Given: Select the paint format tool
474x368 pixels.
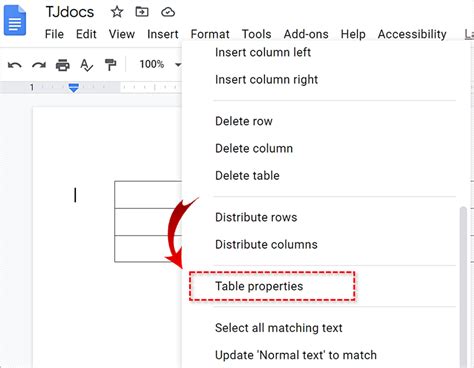Looking at the screenshot, I should click(x=110, y=65).
